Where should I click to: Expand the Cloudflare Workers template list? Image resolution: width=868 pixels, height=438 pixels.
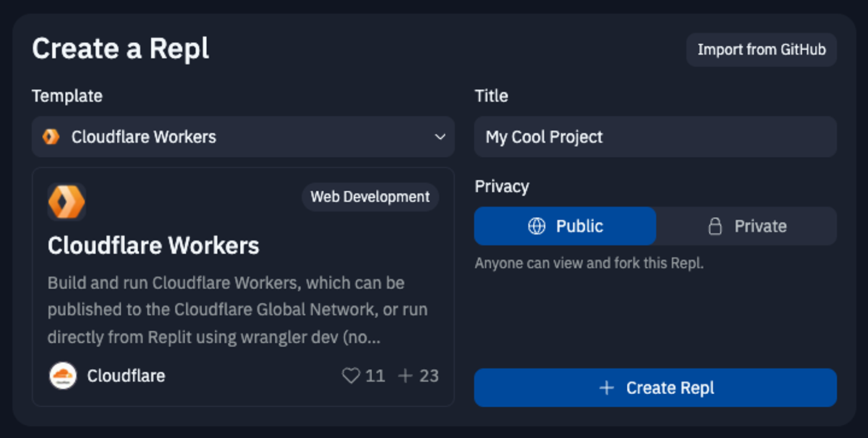(243, 136)
